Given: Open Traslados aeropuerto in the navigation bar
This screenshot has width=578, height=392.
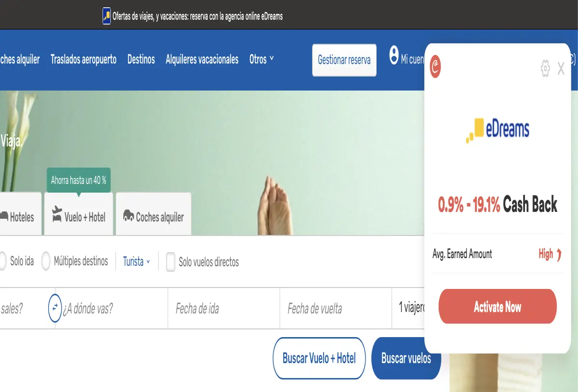Looking at the screenshot, I should tap(83, 60).
